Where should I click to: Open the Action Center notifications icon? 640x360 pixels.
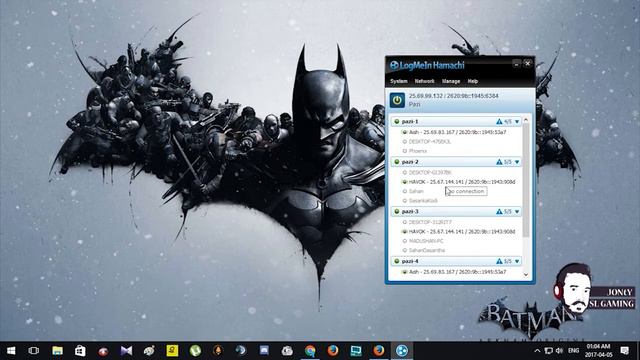click(x=624, y=351)
